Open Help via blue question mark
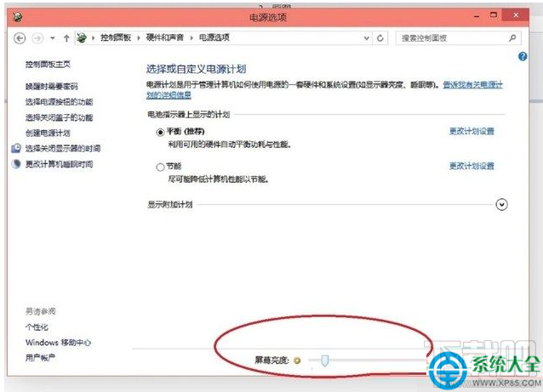Image resolution: width=543 pixels, height=392 pixels. pyautogui.click(x=523, y=57)
